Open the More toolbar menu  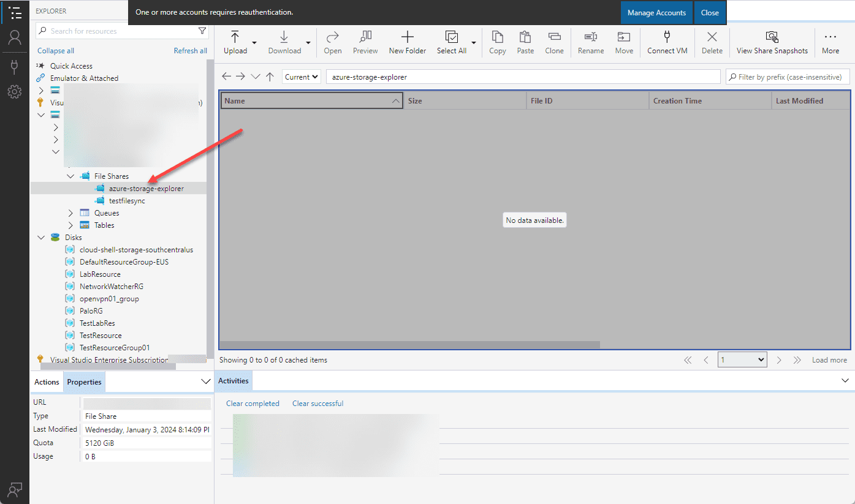(x=830, y=43)
